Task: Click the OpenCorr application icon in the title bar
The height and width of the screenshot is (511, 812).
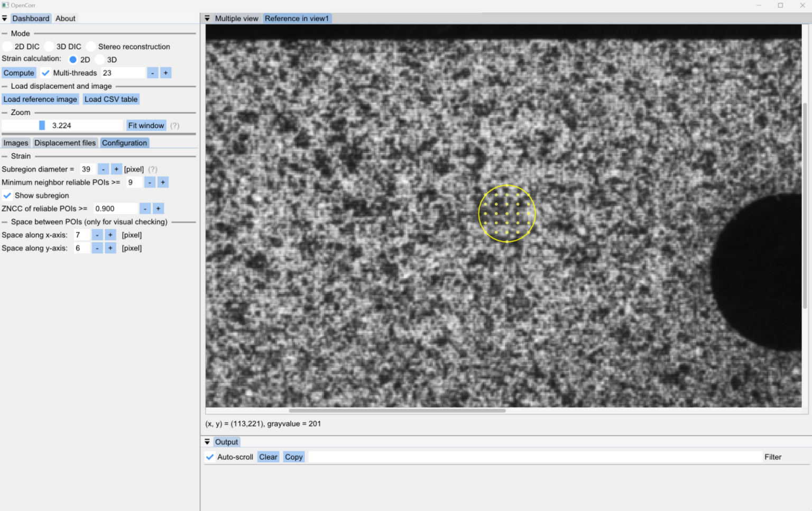Action: [5, 5]
